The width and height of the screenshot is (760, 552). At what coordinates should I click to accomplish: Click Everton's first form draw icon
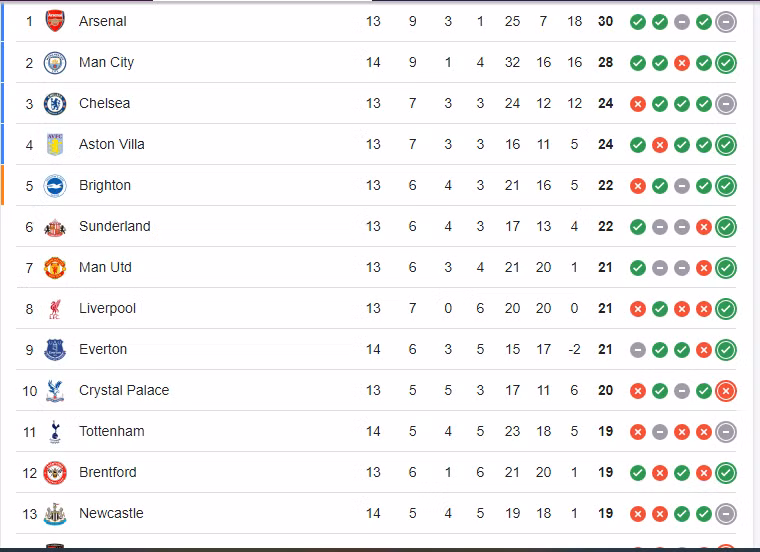[638, 349]
